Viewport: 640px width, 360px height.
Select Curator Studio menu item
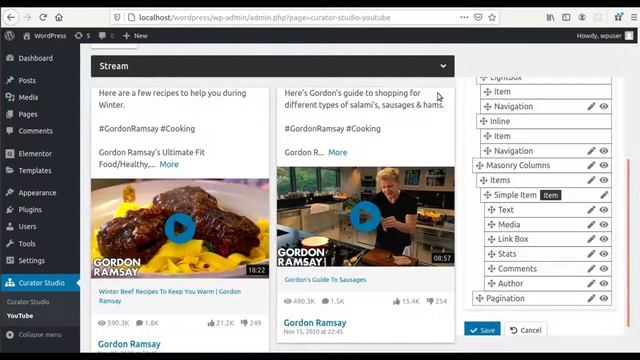pos(40,282)
